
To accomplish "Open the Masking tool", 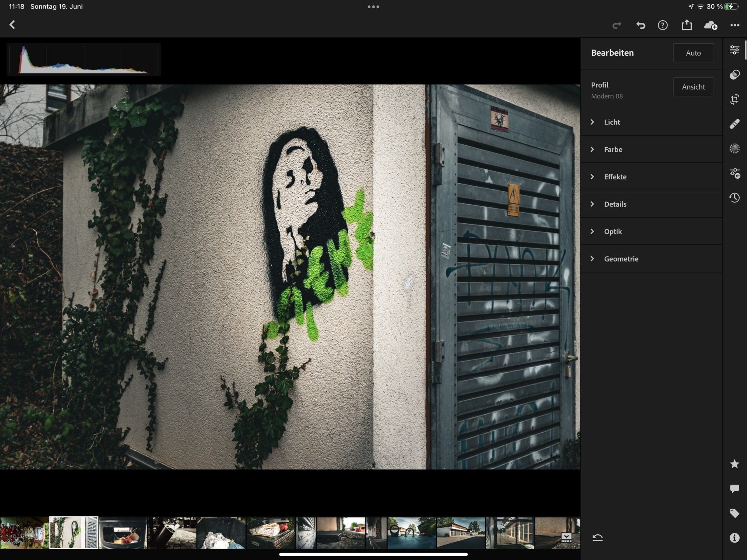I will point(734,148).
